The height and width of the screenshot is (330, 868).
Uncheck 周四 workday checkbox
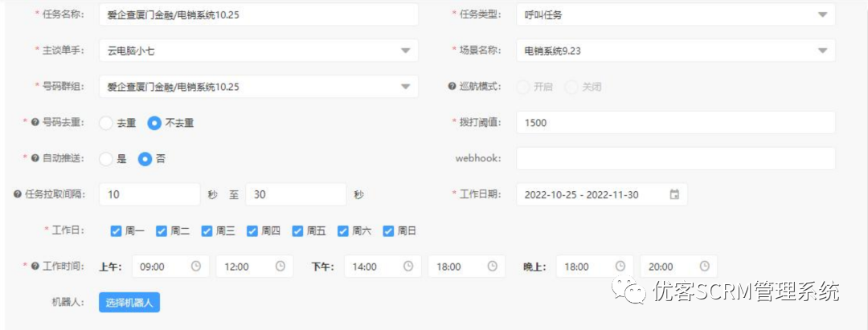(x=252, y=231)
